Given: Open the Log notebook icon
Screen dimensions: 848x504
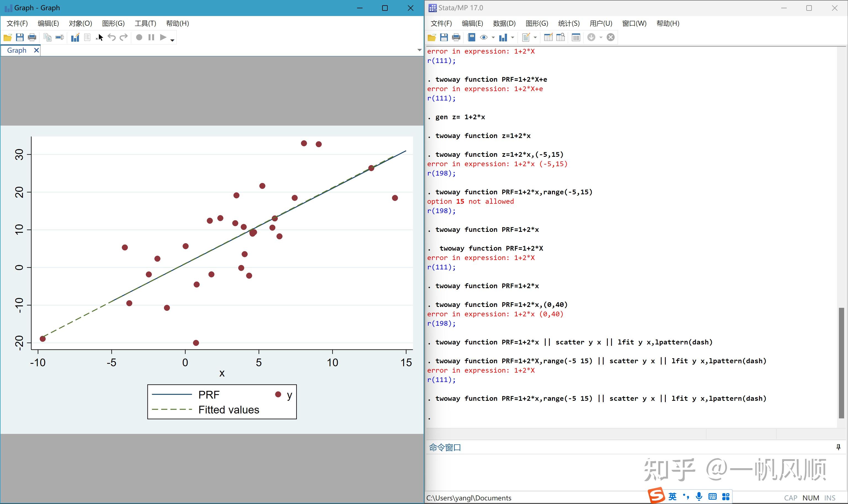Looking at the screenshot, I should (472, 37).
